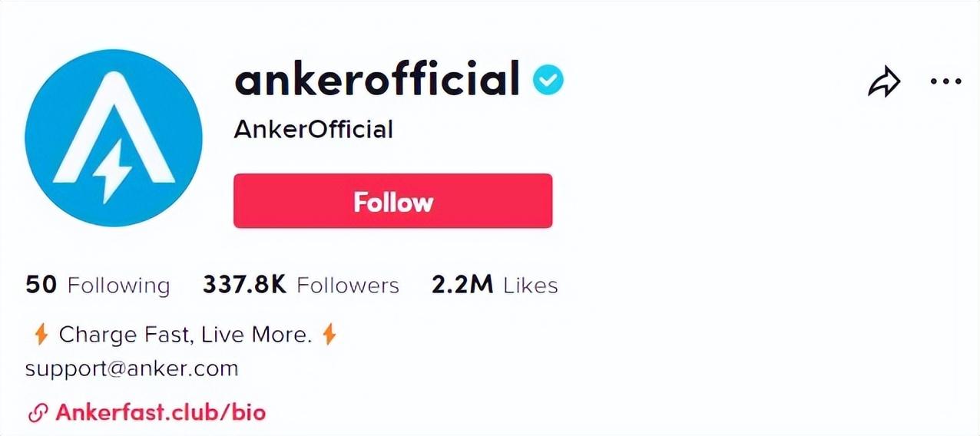
Task: Click the '2.2M' likes count number
Action: pos(462,285)
